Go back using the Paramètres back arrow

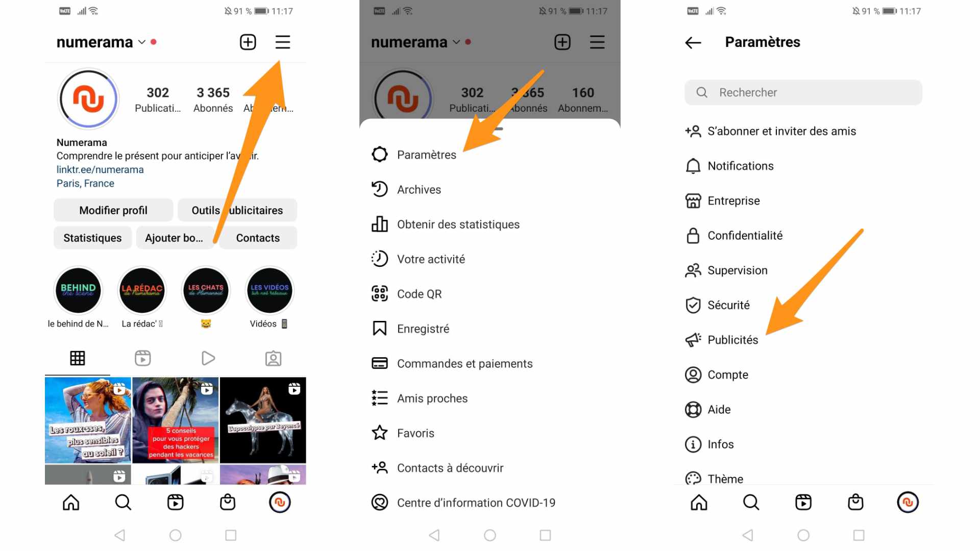click(x=693, y=42)
